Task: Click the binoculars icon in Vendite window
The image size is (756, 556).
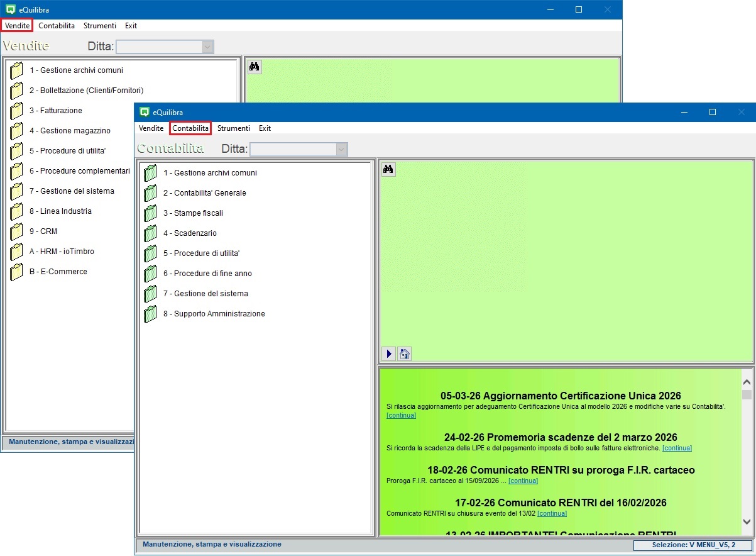Action: click(254, 67)
